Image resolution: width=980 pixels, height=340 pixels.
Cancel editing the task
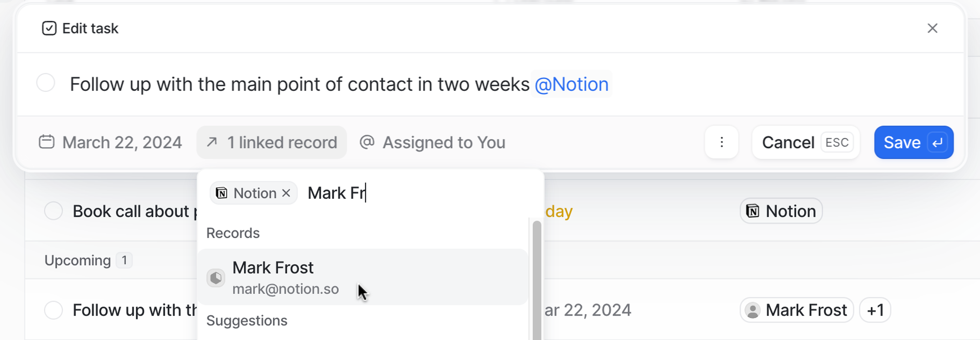click(x=806, y=143)
